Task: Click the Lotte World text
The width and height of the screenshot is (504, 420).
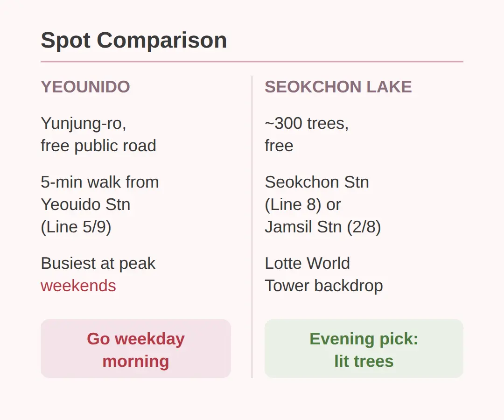Action: (307, 264)
